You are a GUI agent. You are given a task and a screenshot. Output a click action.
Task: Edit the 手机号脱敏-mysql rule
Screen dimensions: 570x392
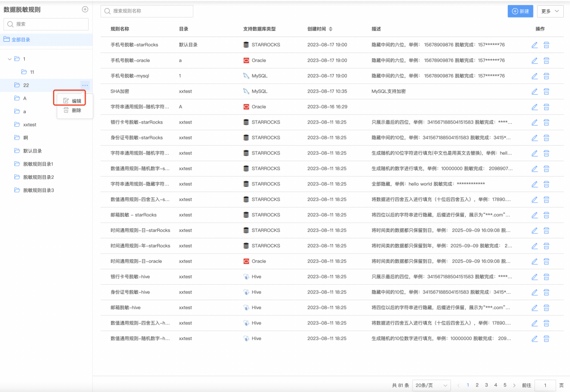pyautogui.click(x=534, y=76)
